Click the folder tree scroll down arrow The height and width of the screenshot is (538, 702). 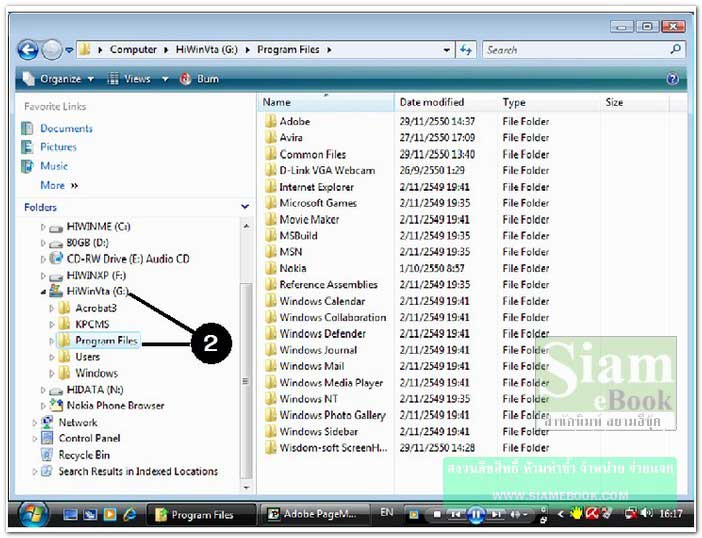246,487
